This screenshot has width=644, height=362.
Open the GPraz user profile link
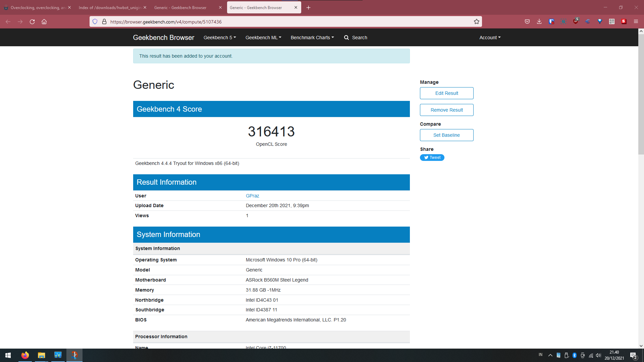[252, 196]
